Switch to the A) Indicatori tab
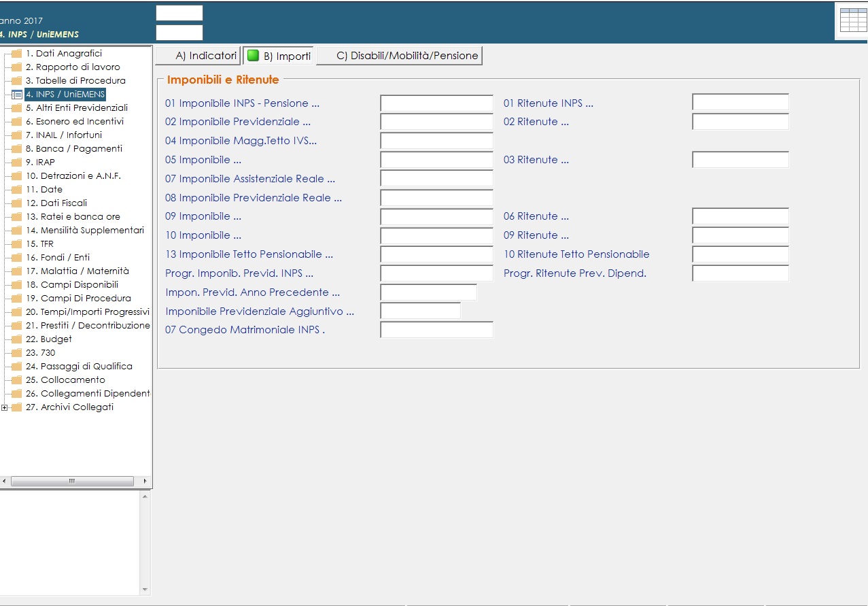The width and height of the screenshot is (868, 606). pyautogui.click(x=198, y=56)
